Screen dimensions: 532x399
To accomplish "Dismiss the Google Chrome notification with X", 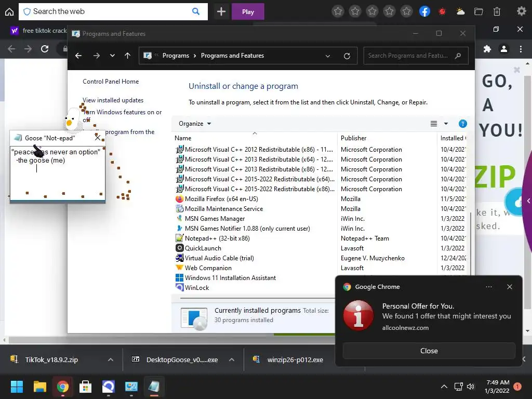I will pos(510,287).
